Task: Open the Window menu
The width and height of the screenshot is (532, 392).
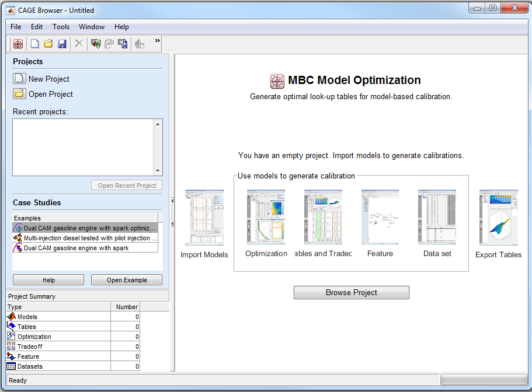Action: click(92, 27)
